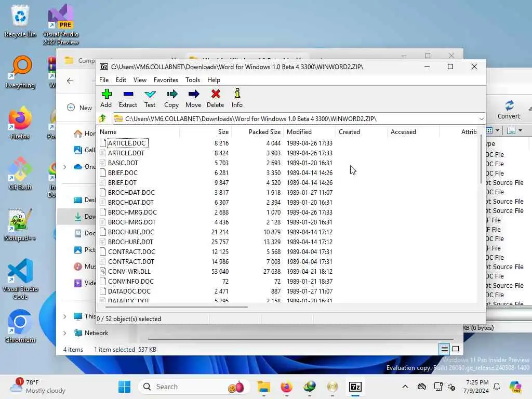The image size is (532, 399).
Task: Open the Recycle Bin desktop icon
Action: coord(20,21)
